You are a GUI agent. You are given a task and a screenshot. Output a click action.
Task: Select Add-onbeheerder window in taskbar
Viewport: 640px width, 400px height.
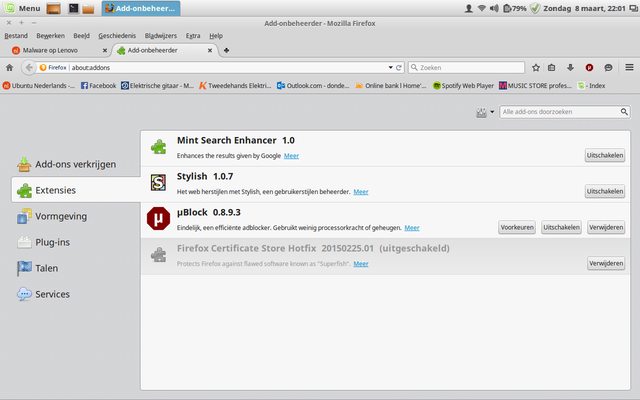click(x=141, y=8)
